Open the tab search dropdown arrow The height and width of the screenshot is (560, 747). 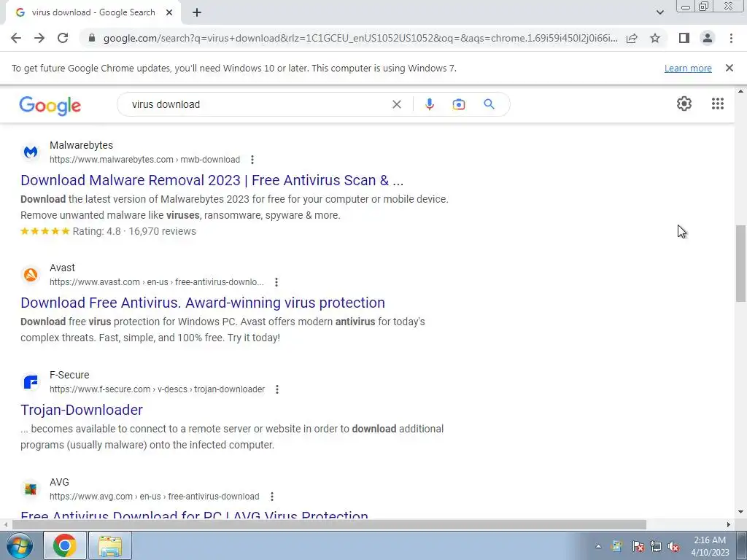click(659, 12)
